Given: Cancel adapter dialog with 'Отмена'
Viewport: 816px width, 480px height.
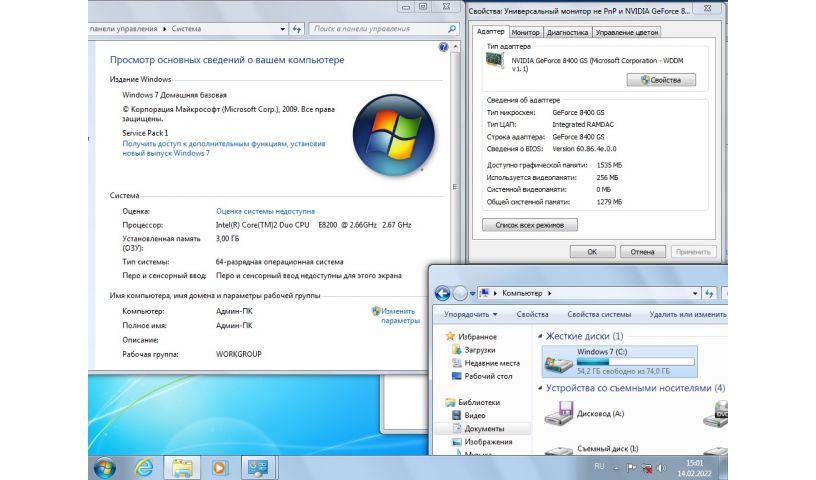Looking at the screenshot, I should pyautogui.click(x=643, y=252).
